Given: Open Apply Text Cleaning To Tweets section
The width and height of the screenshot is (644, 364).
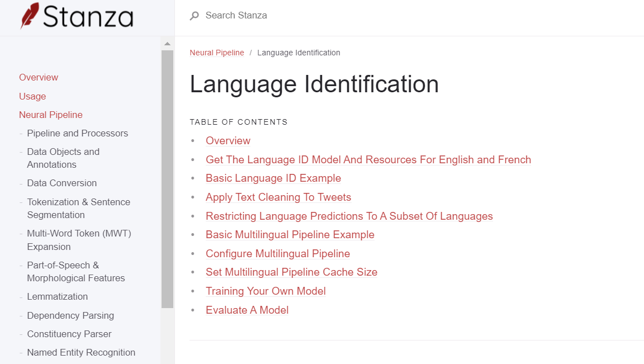Looking at the screenshot, I should (278, 197).
